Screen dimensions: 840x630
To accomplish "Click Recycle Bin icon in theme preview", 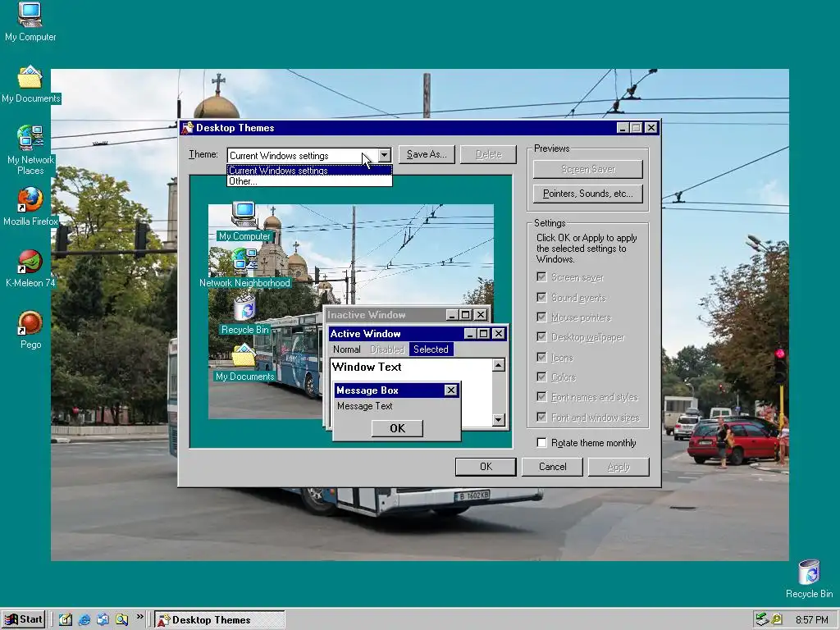I will click(244, 315).
